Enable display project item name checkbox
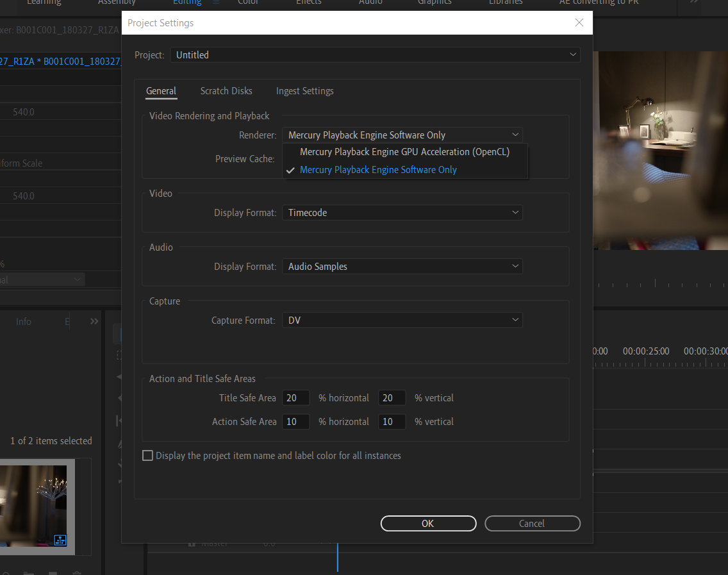Viewport: 728px width, 575px height. click(147, 456)
